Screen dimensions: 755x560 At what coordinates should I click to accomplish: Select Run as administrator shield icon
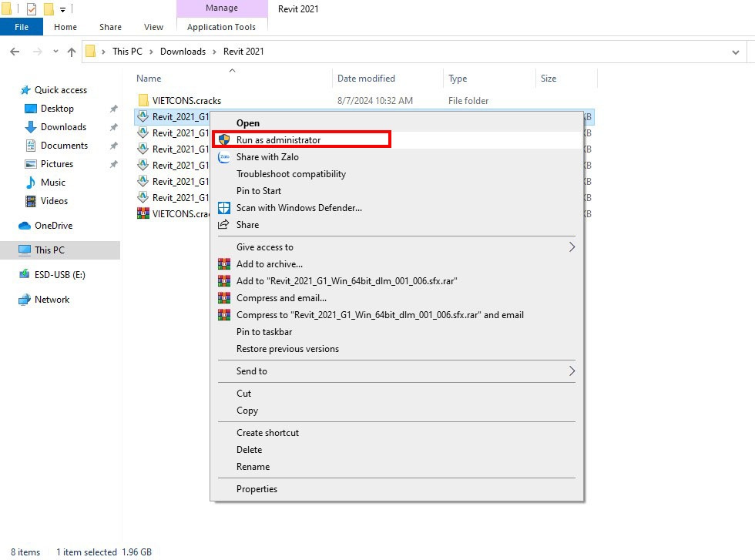click(223, 139)
